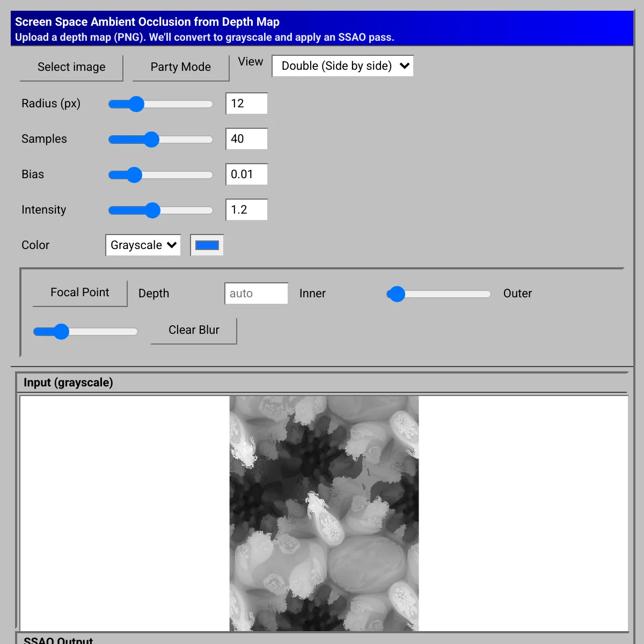The width and height of the screenshot is (644, 644).
Task: Click the Select image button
Action: tap(71, 67)
